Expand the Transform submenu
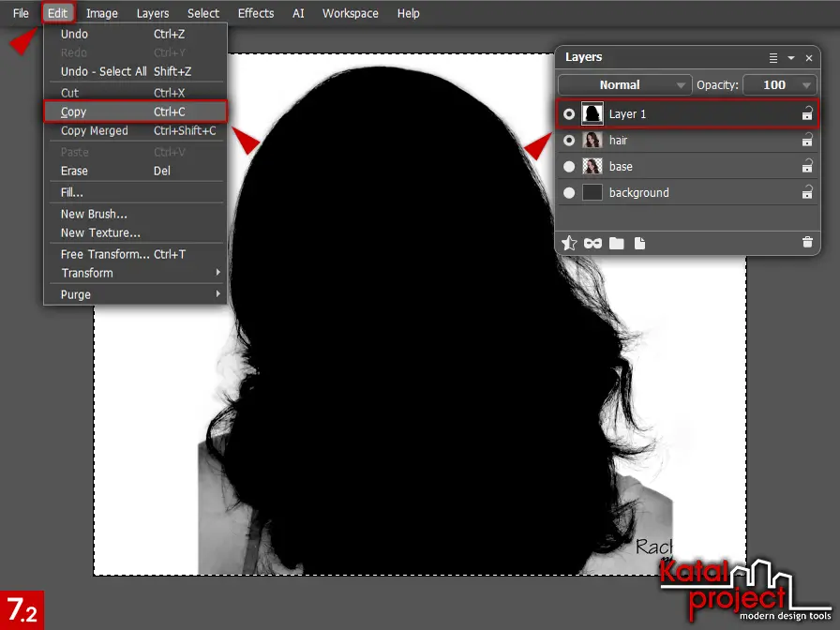 136,273
